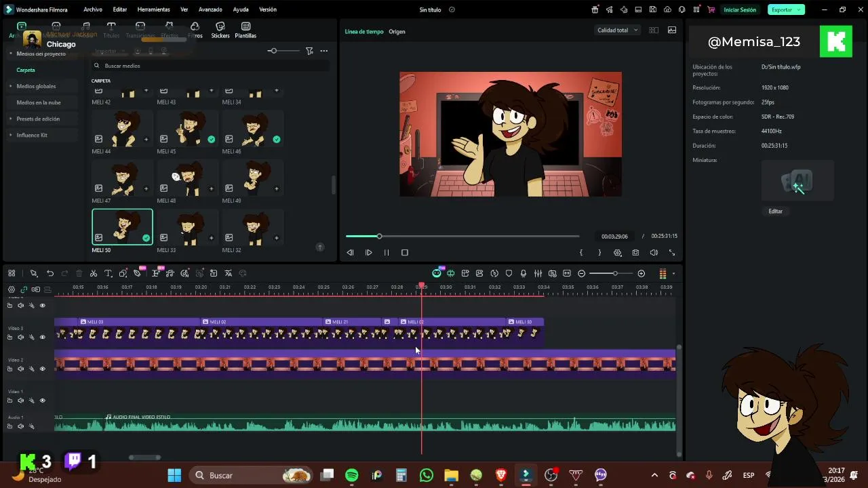Image resolution: width=868 pixels, height=488 pixels.
Task: Click the preview pause button
Action: tap(387, 253)
